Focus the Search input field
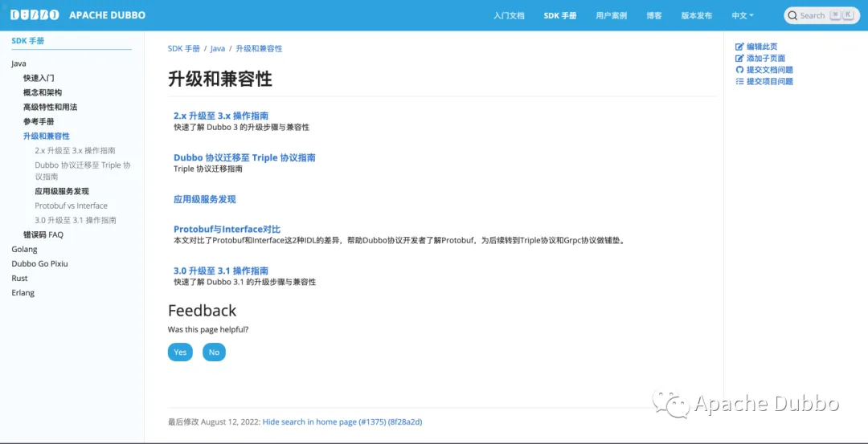 (x=822, y=15)
